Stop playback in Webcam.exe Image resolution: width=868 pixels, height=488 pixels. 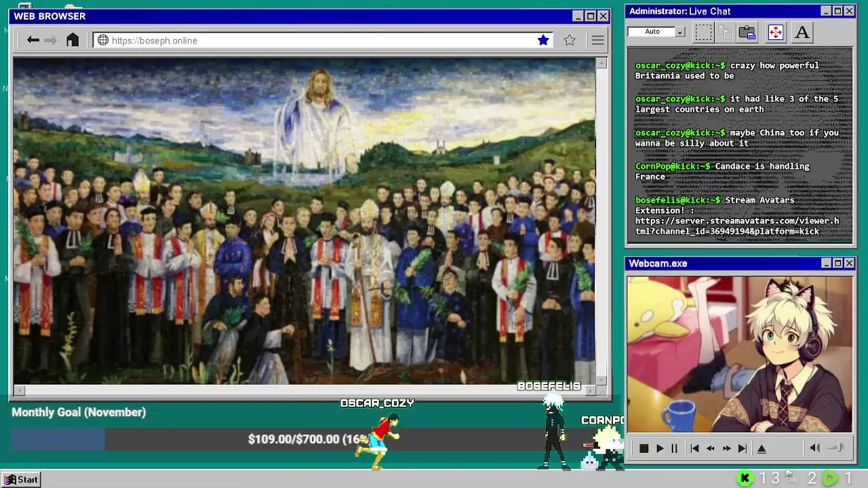coord(644,448)
